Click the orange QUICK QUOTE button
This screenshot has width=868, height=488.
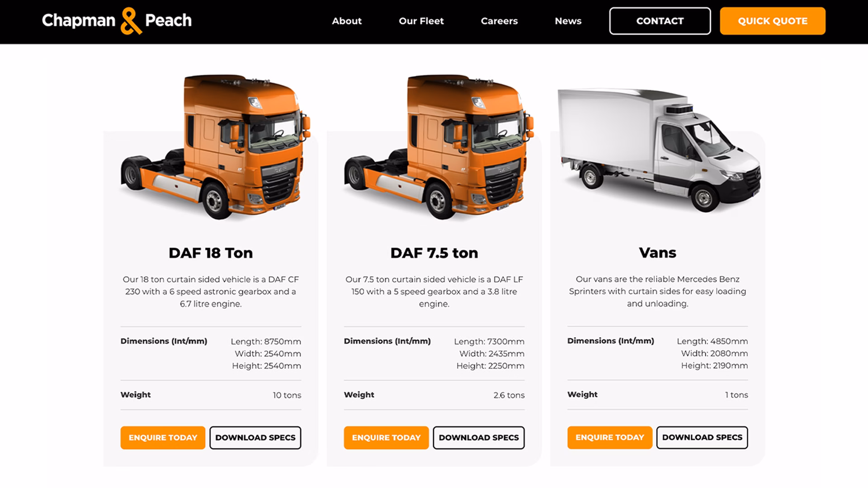(773, 21)
